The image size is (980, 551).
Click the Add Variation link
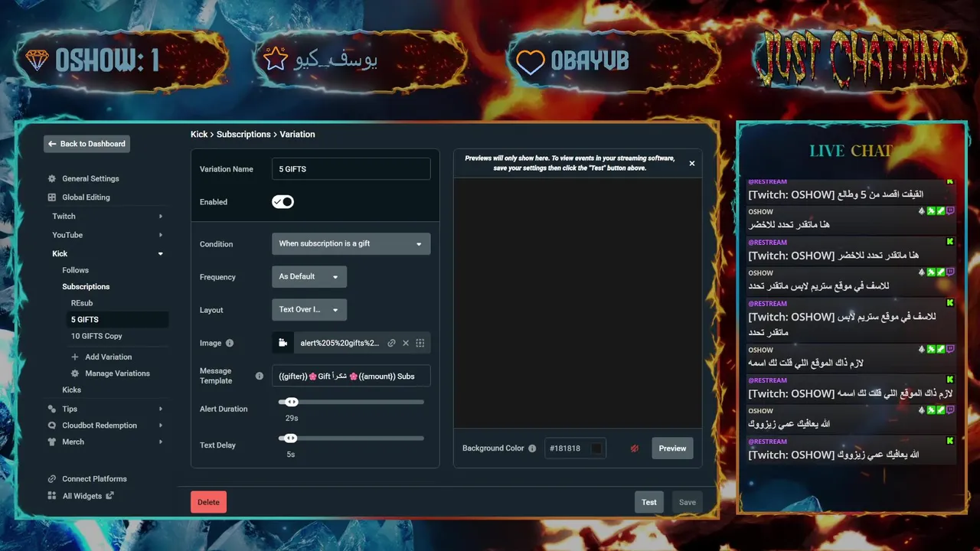click(109, 357)
